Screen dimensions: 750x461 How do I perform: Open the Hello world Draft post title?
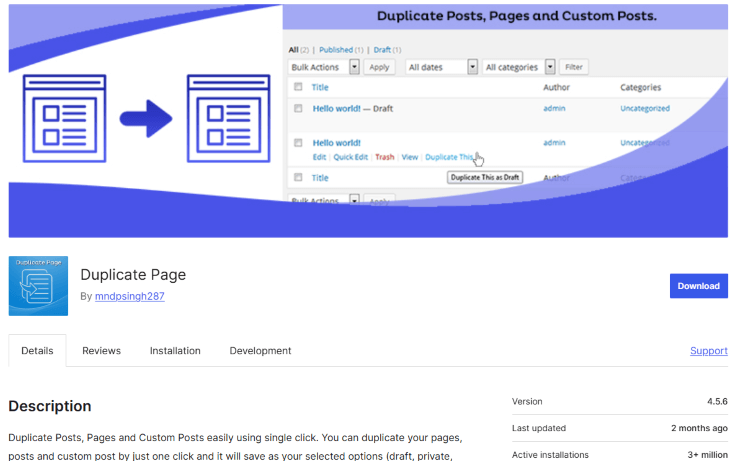[x=336, y=109]
